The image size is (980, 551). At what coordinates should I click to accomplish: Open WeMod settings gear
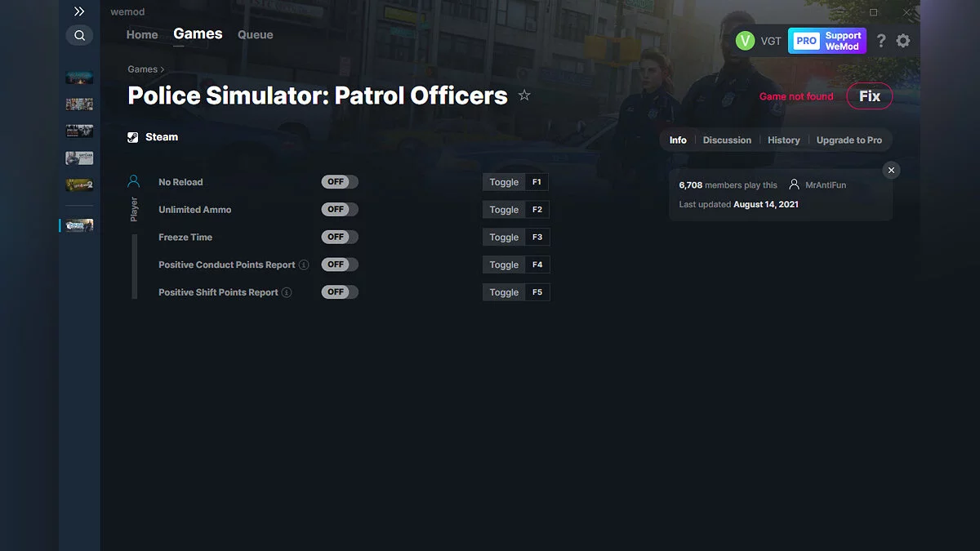click(903, 40)
